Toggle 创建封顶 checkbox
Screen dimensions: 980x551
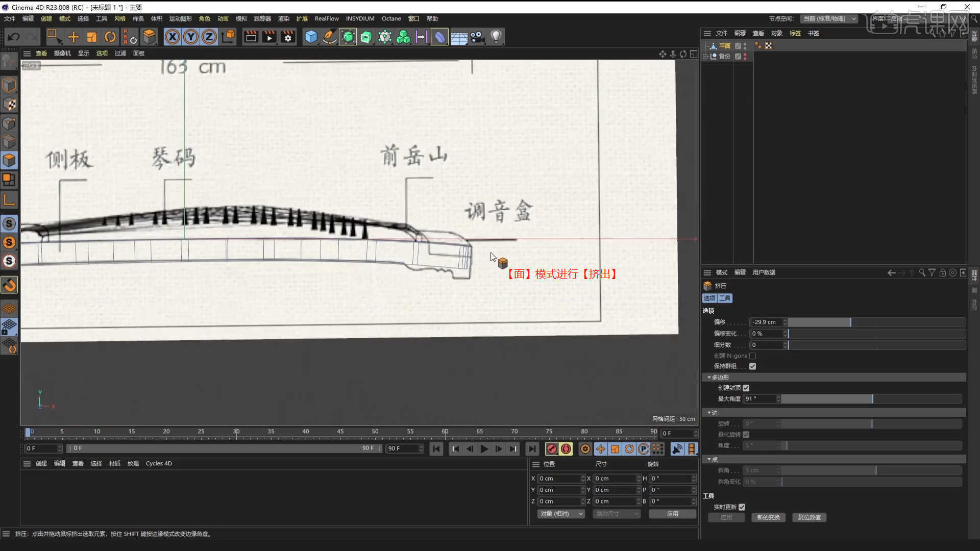[x=746, y=388]
